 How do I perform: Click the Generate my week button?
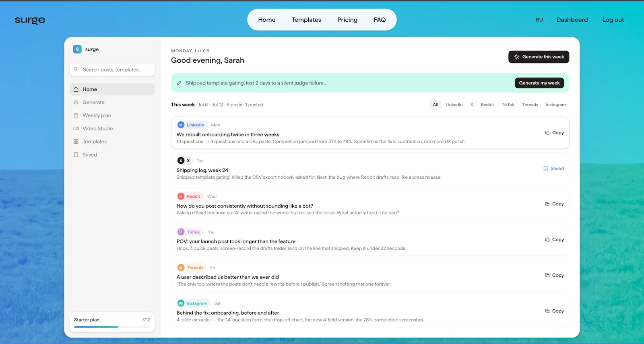coord(539,83)
